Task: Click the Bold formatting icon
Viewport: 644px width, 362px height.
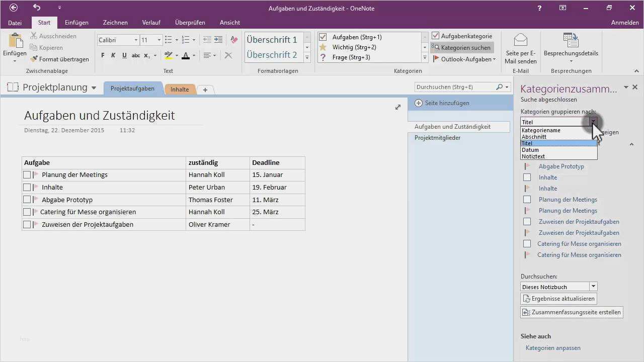Action: (103, 55)
